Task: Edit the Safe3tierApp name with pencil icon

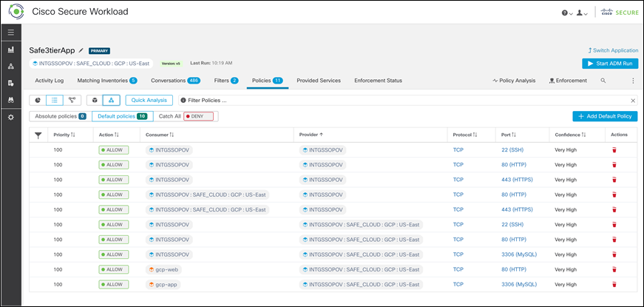Action: click(x=81, y=51)
